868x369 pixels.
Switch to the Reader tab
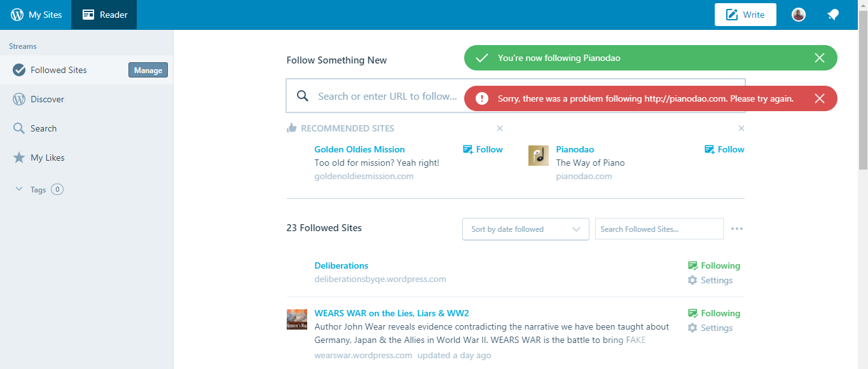pyautogui.click(x=104, y=15)
